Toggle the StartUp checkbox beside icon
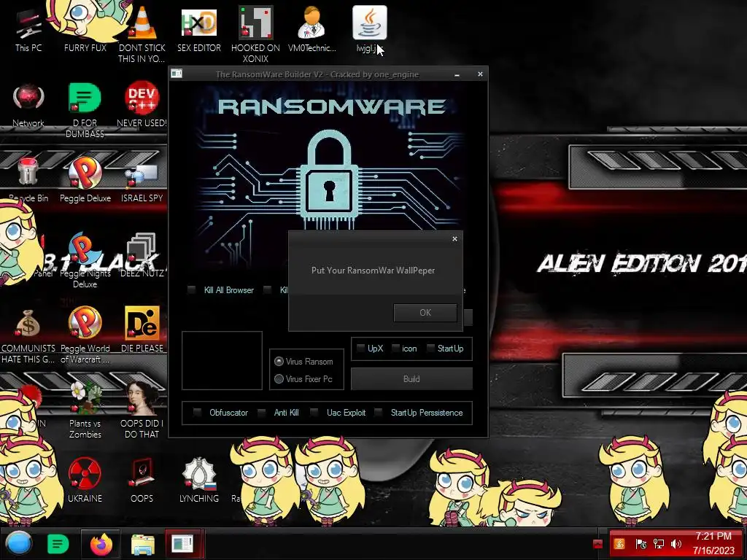 tap(430, 348)
